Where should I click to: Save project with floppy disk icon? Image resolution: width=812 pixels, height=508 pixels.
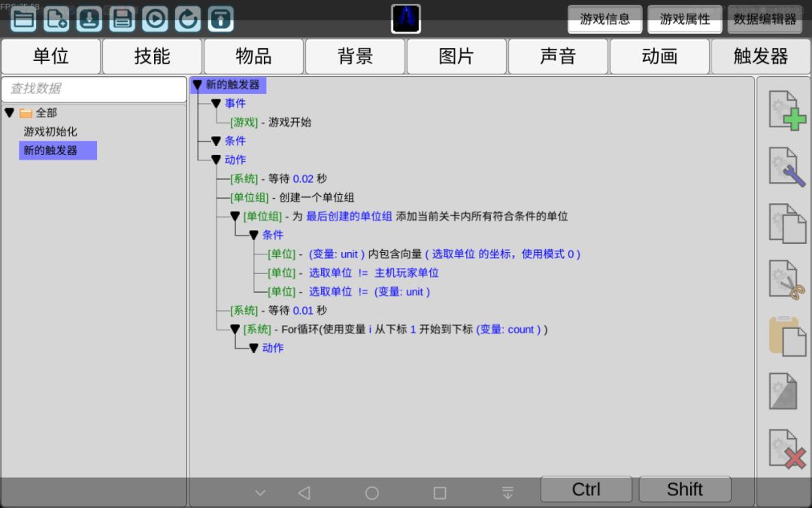pos(123,19)
